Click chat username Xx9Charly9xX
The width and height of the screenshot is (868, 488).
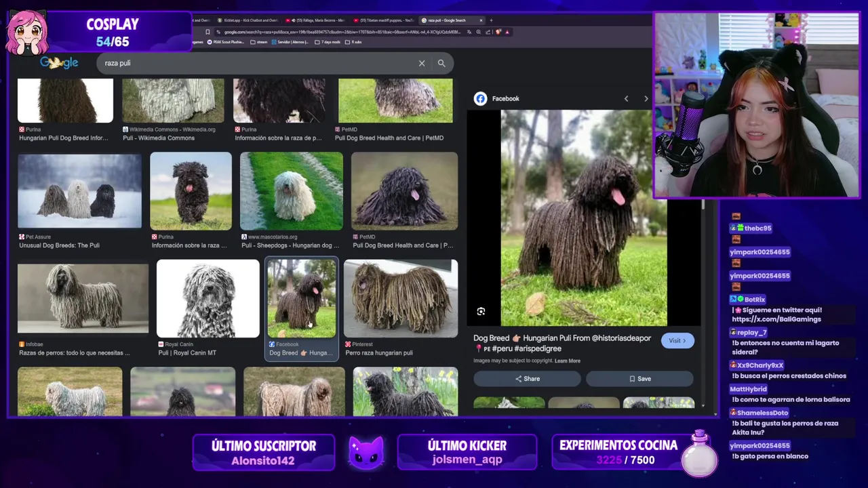click(760, 365)
